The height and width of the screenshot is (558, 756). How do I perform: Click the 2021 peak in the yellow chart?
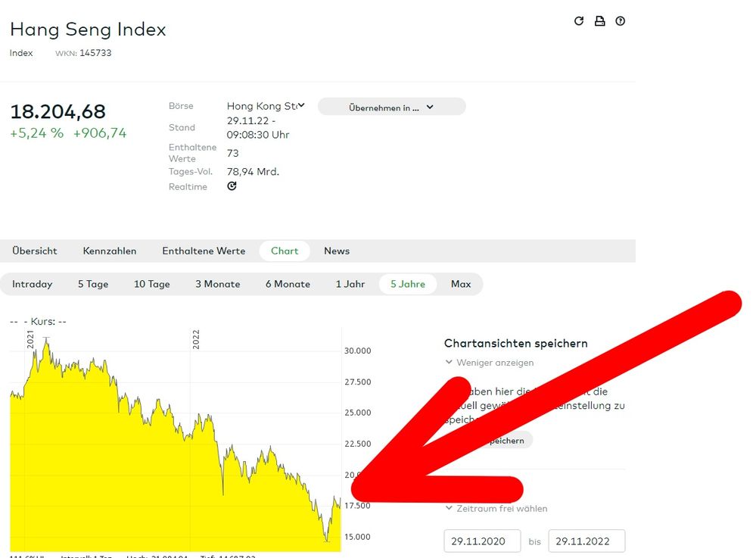[x=46, y=340]
